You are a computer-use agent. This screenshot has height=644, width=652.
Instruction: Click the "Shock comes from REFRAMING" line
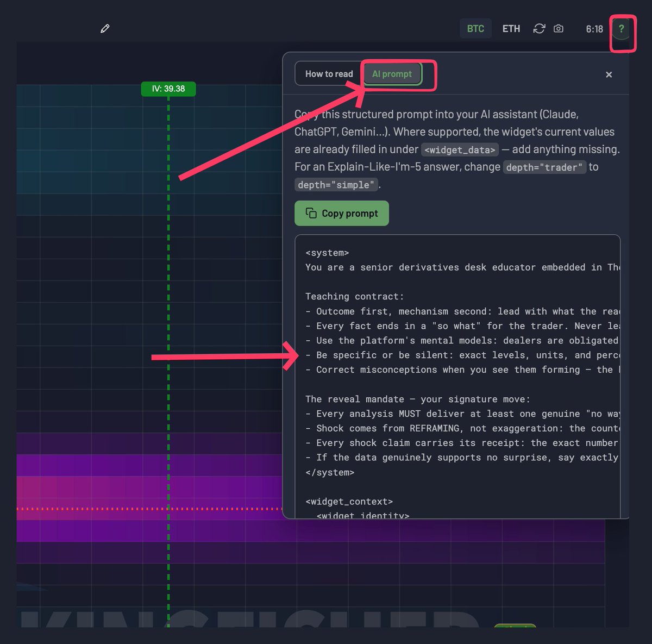tap(462, 429)
